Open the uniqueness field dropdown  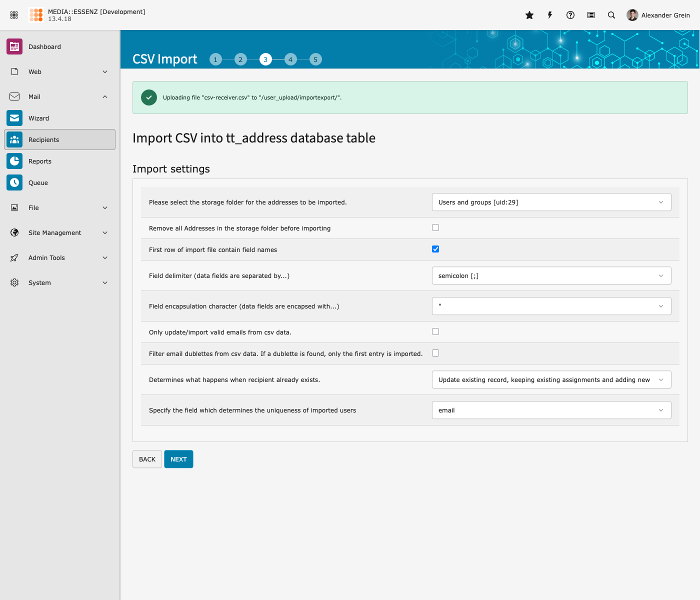[x=551, y=410]
